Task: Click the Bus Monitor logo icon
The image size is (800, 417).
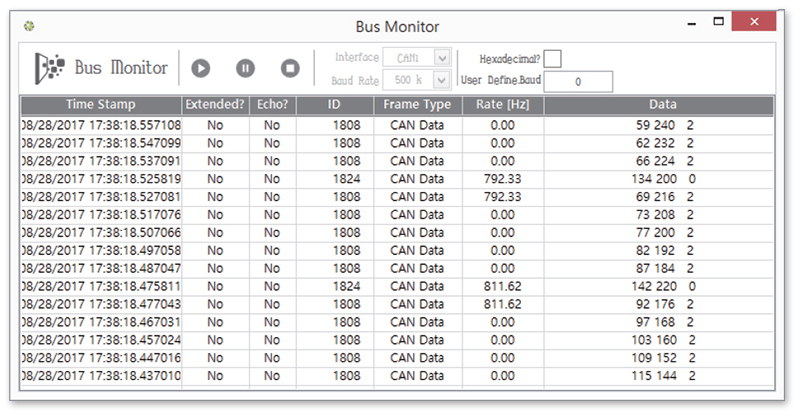Action: 49,68
